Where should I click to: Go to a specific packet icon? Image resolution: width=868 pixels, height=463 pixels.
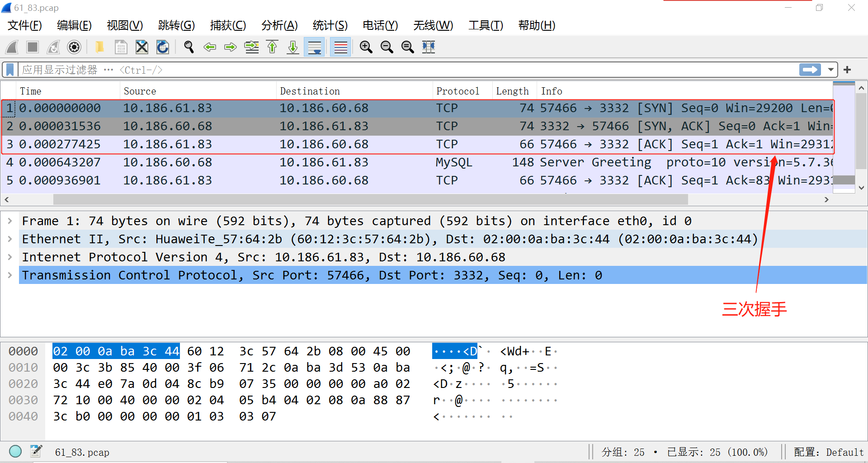251,47
